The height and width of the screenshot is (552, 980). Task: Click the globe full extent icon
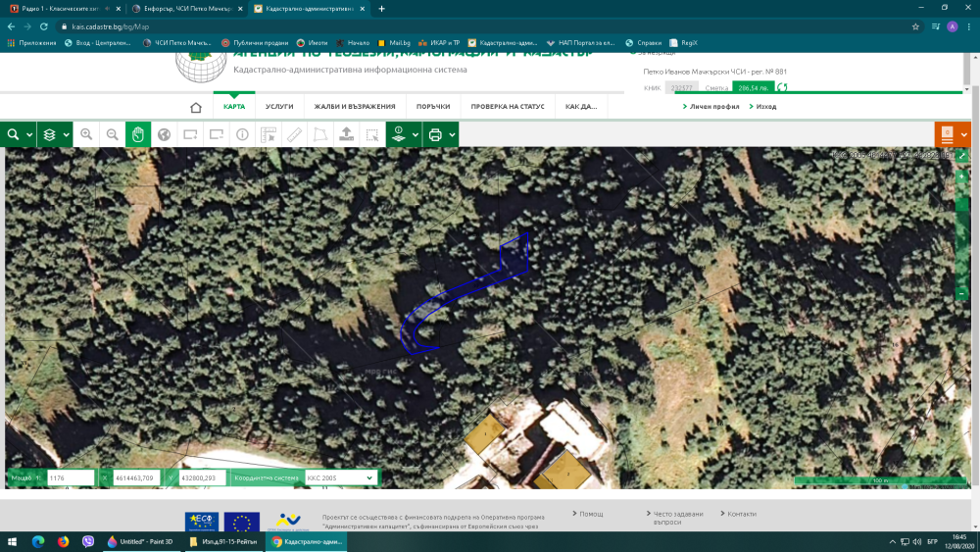165,134
